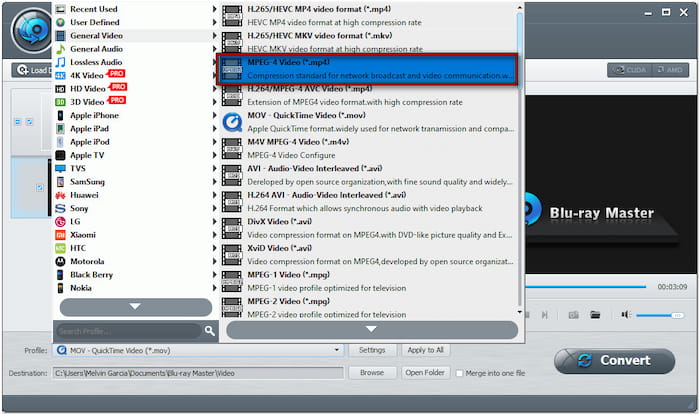Image resolution: width=700 pixels, height=415 pixels.
Task: Click the Convert button
Action: coord(614,360)
